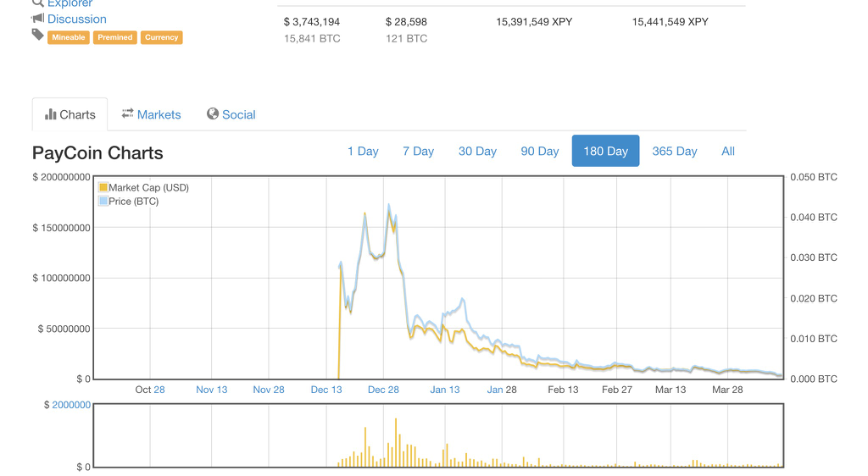Screen dimensions: 868x476
Task: Toggle Price (BTC) legend swatch
Action: point(103,202)
